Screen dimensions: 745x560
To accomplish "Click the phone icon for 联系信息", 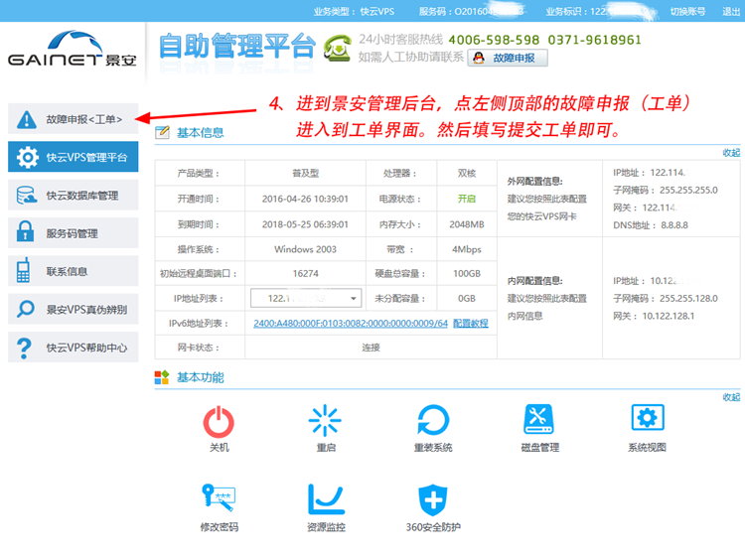I will click(23, 270).
